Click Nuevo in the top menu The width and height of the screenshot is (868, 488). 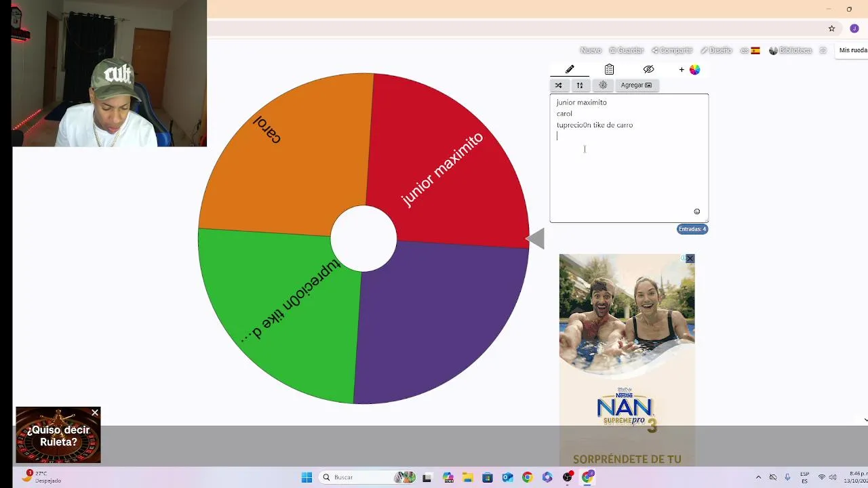pos(591,50)
